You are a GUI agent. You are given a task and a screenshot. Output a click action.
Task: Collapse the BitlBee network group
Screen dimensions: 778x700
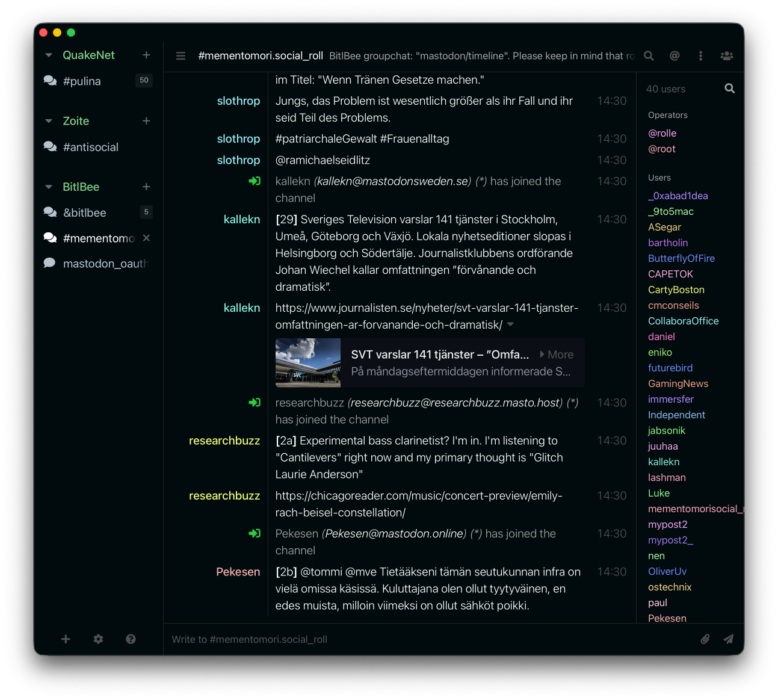coord(49,187)
